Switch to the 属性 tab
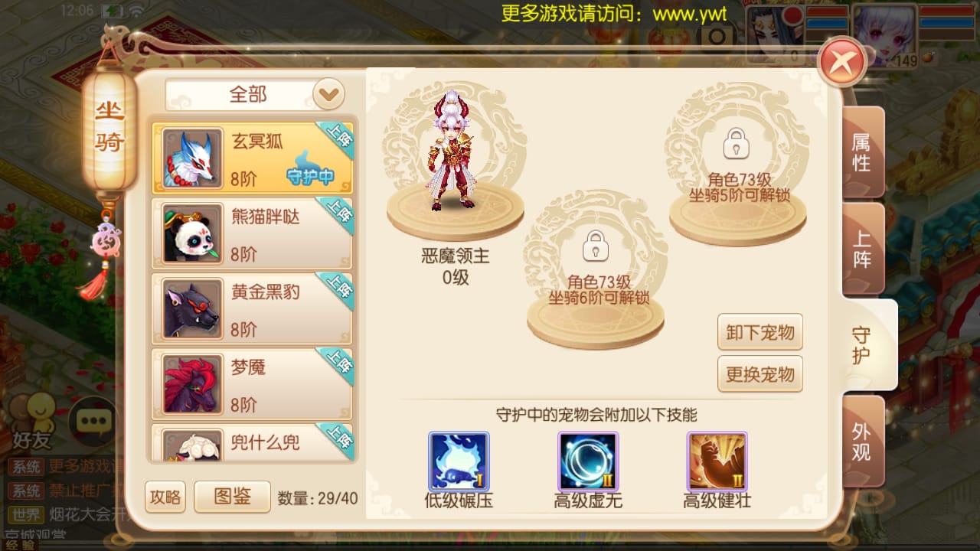The width and height of the screenshot is (980, 551). (x=863, y=152)
